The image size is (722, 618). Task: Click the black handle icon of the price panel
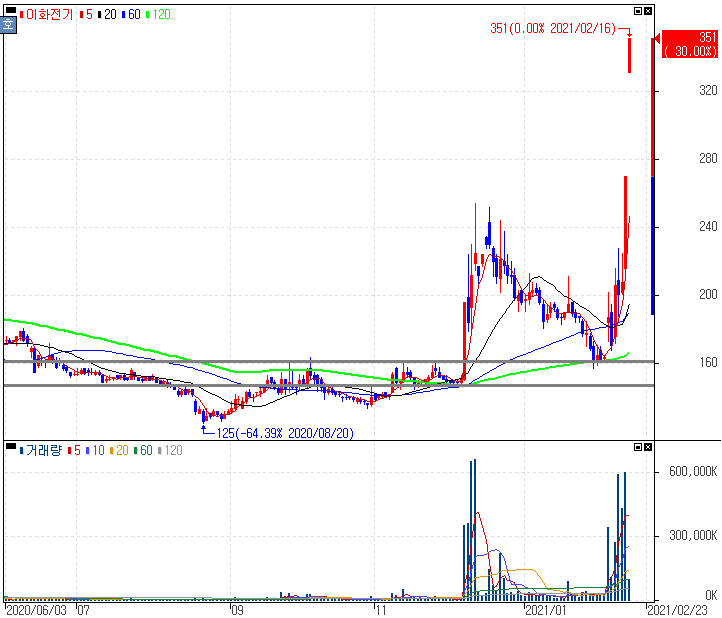coord(10,10)
